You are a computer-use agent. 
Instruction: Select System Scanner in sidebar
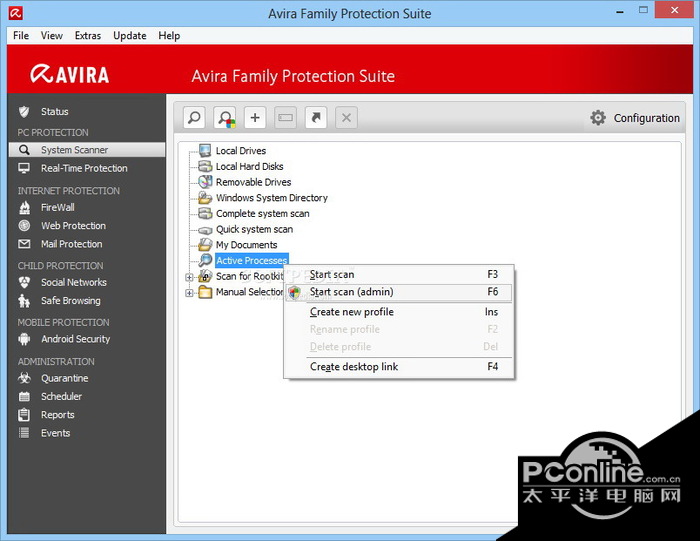point(87,150)
